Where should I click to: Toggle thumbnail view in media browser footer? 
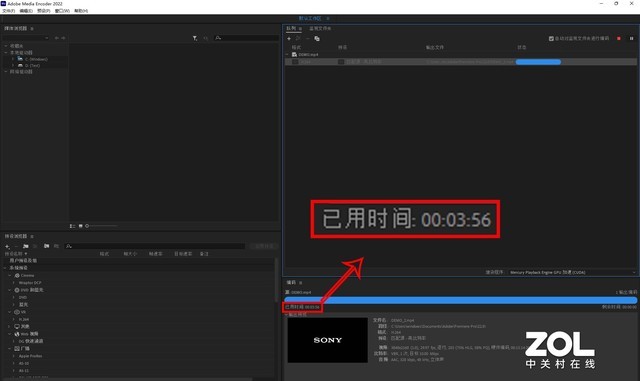click(x=80, y=226)
